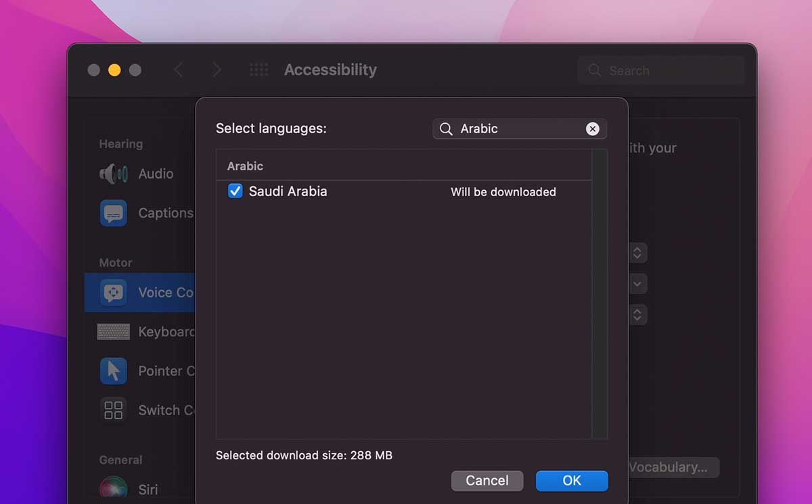
Task: Click the Show All grid icon in titlebar
Action: click(x=258, y=70)
